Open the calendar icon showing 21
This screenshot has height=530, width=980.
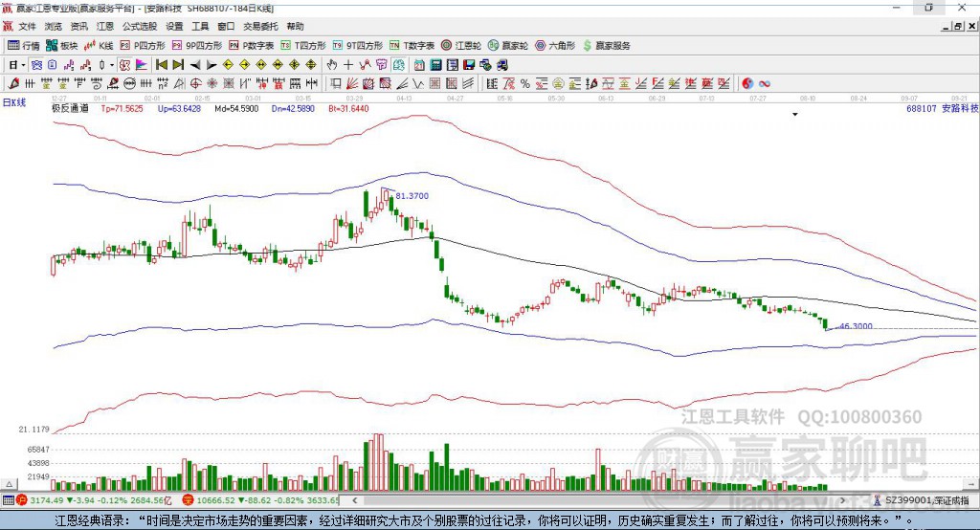coord(419,65)
